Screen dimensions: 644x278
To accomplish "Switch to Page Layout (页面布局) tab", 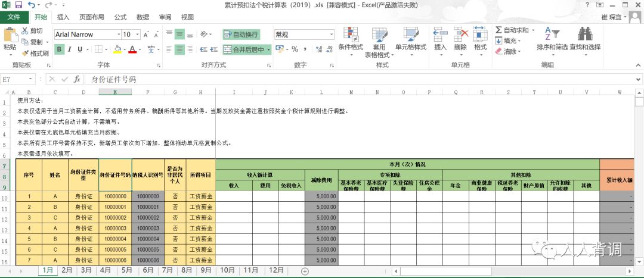I will click(x=92, y=17).
